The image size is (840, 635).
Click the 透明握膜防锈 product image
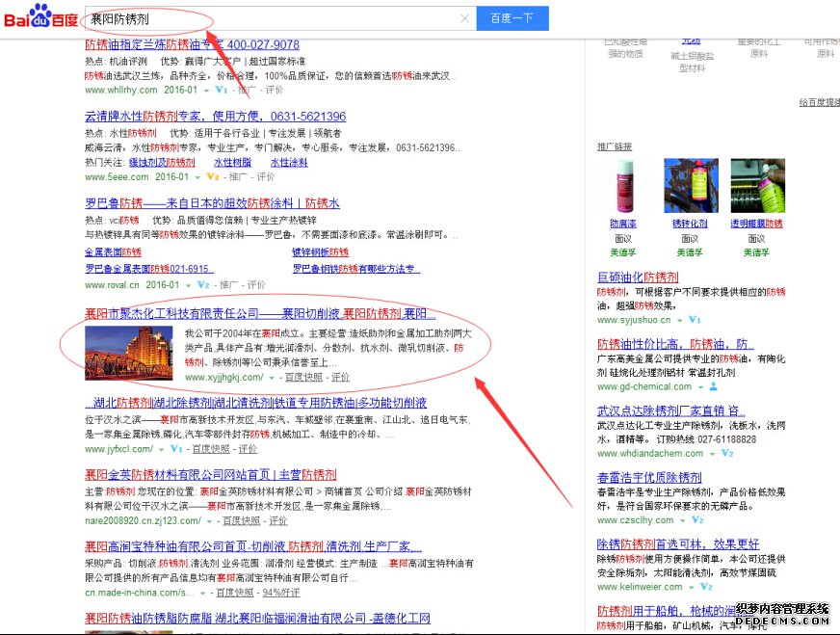click(x=757, y=186)
